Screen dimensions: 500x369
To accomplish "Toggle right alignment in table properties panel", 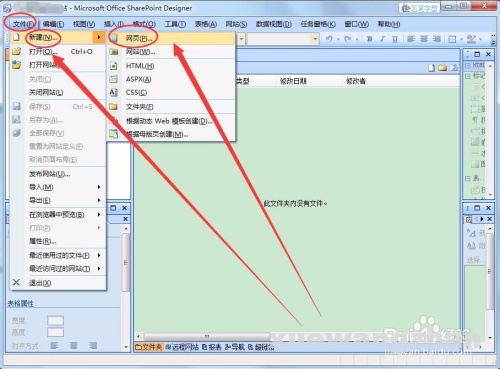I will [x=93, y=345].
